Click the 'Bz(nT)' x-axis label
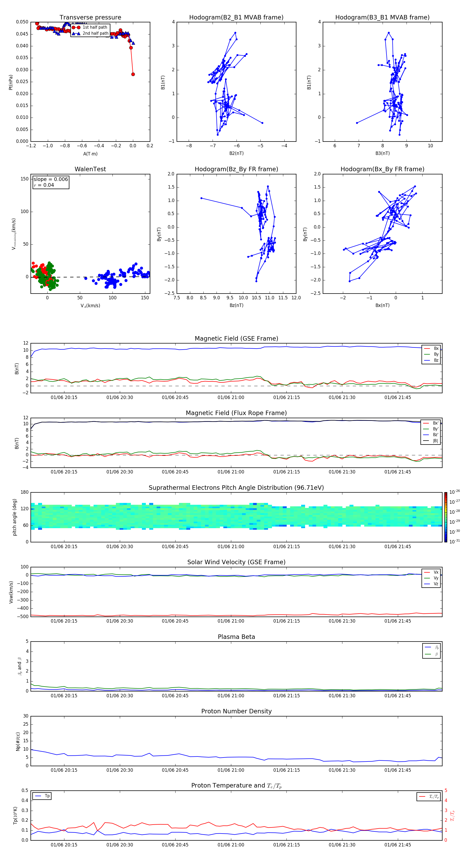This screenshot has width=473, height=868. pyautogui.click(x=236, y=305)
